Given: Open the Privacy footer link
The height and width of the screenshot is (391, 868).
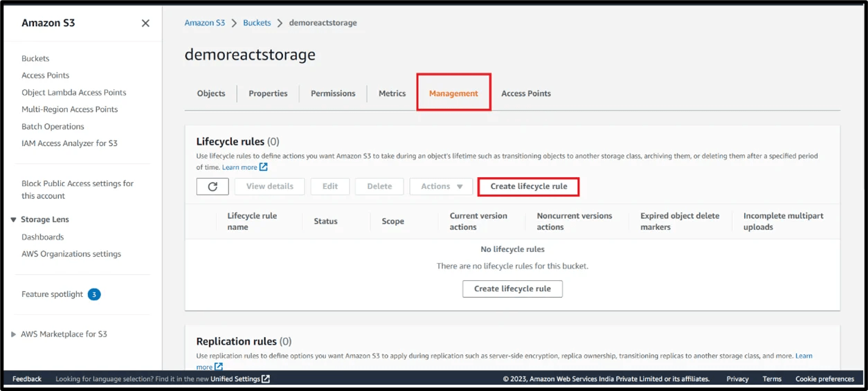Looking at the screenshot, I should [x=737, y=379].
